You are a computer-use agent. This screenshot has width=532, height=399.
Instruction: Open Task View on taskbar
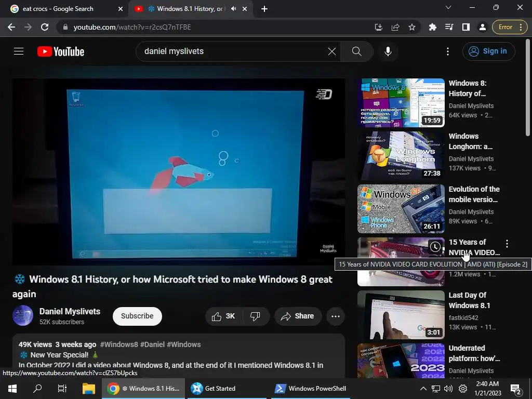[62, 389]
